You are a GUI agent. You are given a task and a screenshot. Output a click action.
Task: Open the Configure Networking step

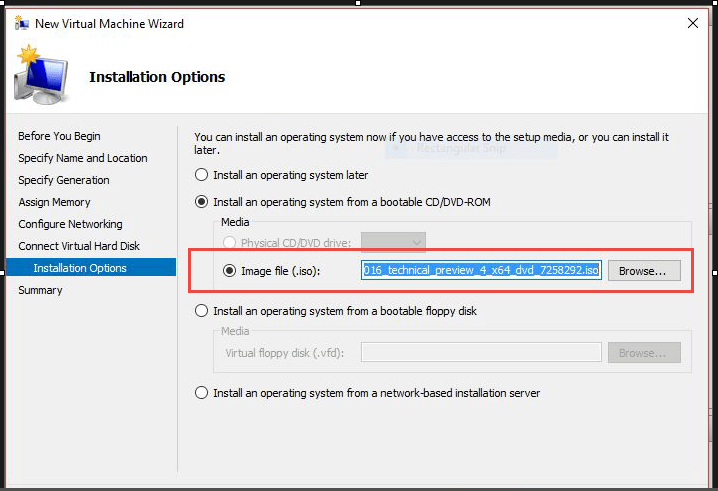(70, 224)
